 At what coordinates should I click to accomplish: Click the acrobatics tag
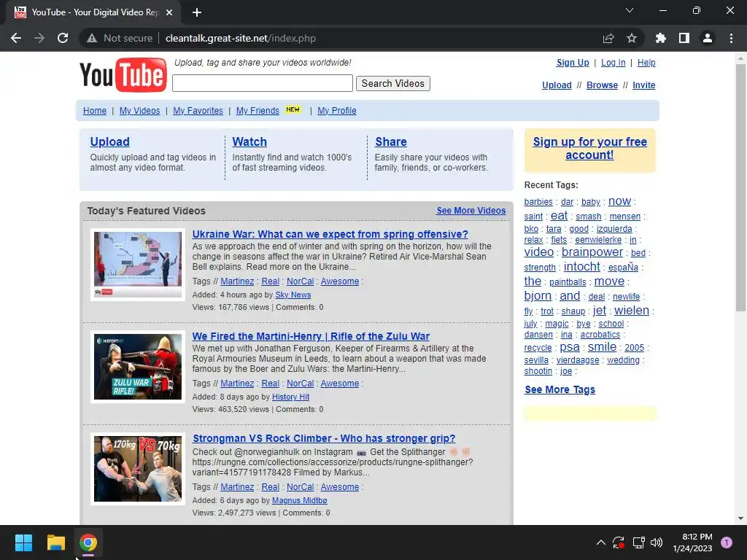(x=600, y=335)
